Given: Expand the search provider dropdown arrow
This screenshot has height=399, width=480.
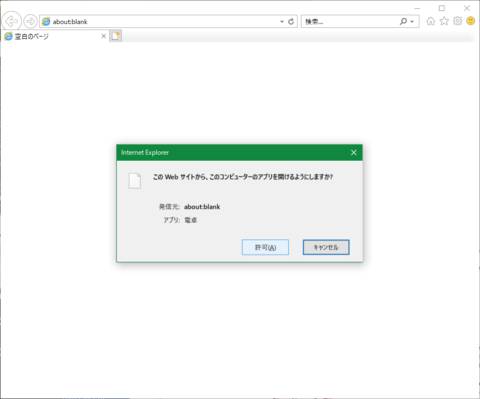Looking at the screenshot, I should point(412,22).
